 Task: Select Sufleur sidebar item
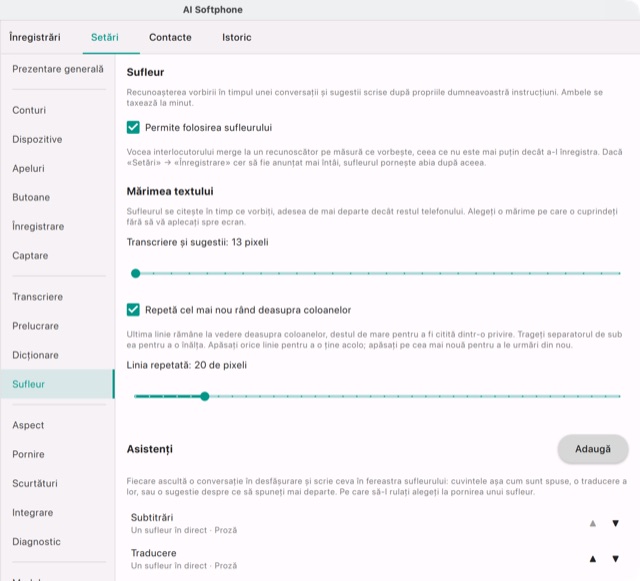[58, 384]
